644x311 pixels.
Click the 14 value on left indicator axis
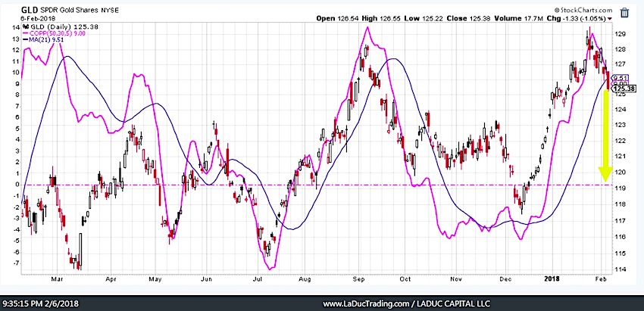click(x=15, y=28)
